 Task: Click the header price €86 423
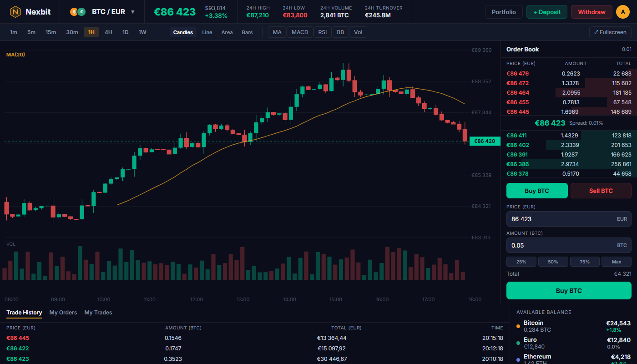pyautogui.click(x=175, y=12)
